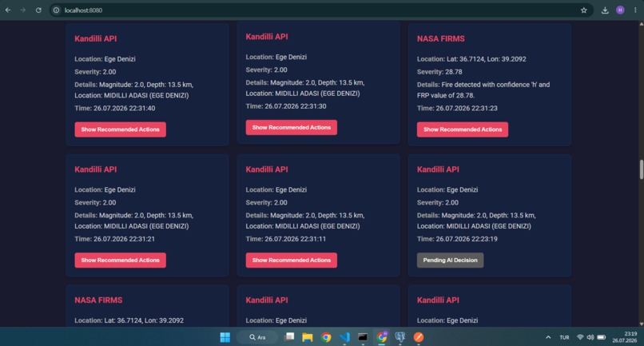Show Recommended Actions for 22:31:11 Kandilli alert

coord(291,260)
